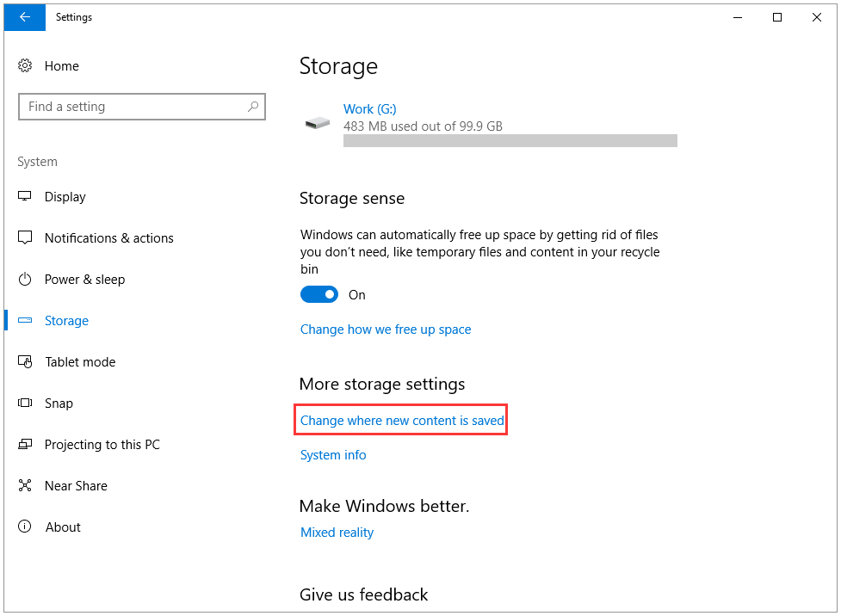841x616 pixels.
Task: Open the Work (G:) drive details
Action: point(369,108)
